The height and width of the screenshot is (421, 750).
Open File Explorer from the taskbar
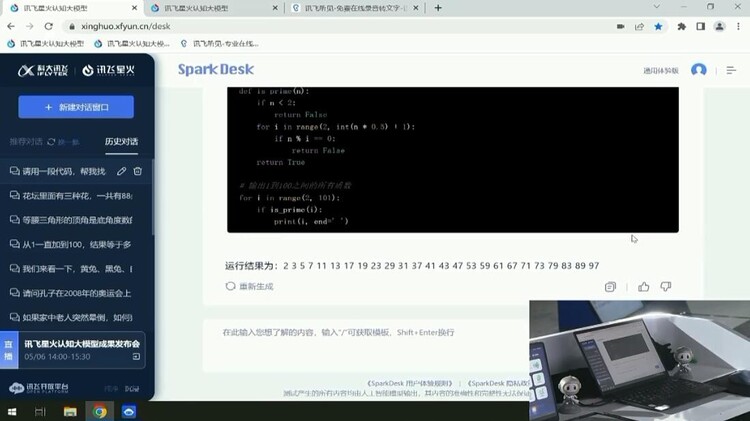70,411
